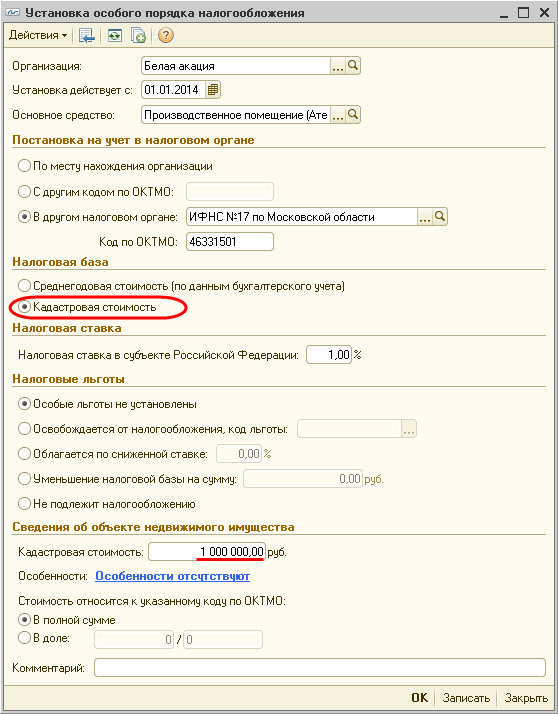
Task: Select С другим кодом по ОКТМО option
Action: (96, 192)
